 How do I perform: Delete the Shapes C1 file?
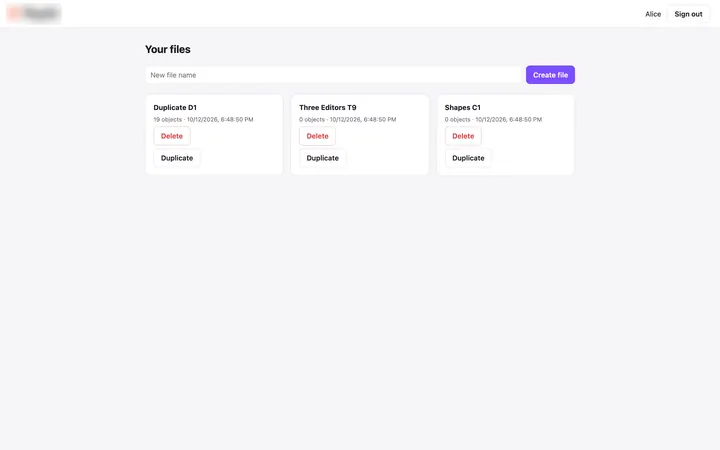click(463, 136)
